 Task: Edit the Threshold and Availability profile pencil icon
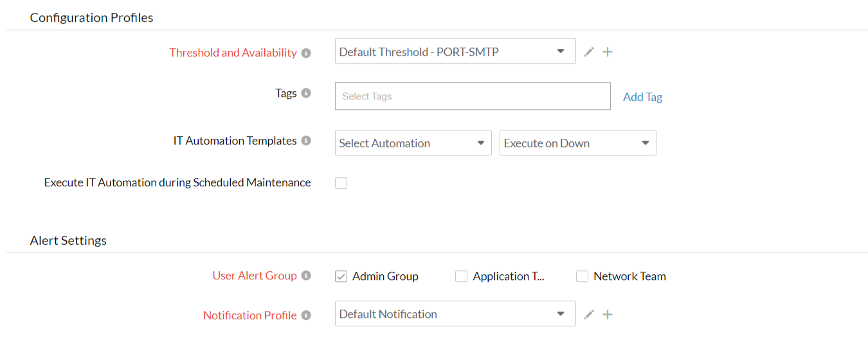coord(589,52)
